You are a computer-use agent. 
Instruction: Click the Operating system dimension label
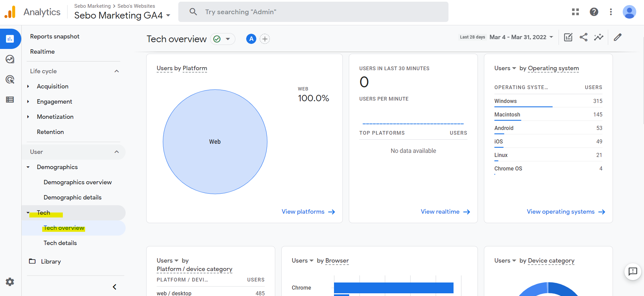[553, 68]
